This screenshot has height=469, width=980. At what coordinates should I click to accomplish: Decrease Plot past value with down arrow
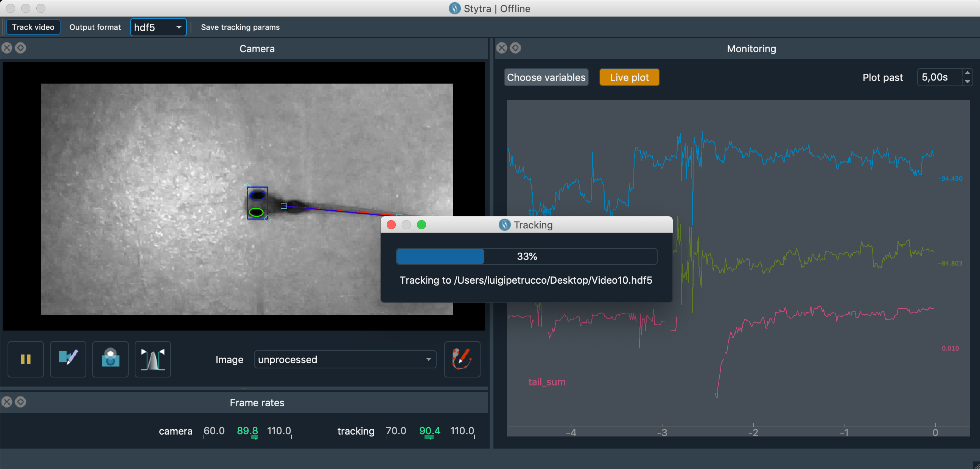tap(967, 81)
